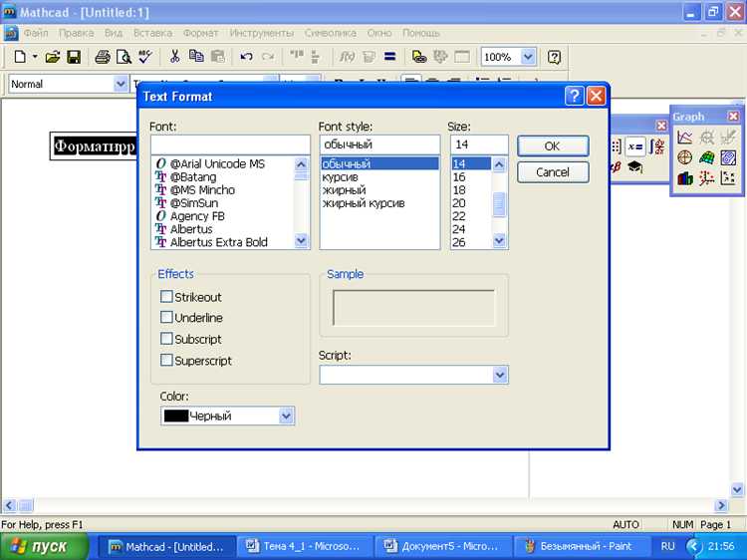This screenshot has width=747, height=560.
Task: Click the Font name input field
Action: [x=231, y=144]
